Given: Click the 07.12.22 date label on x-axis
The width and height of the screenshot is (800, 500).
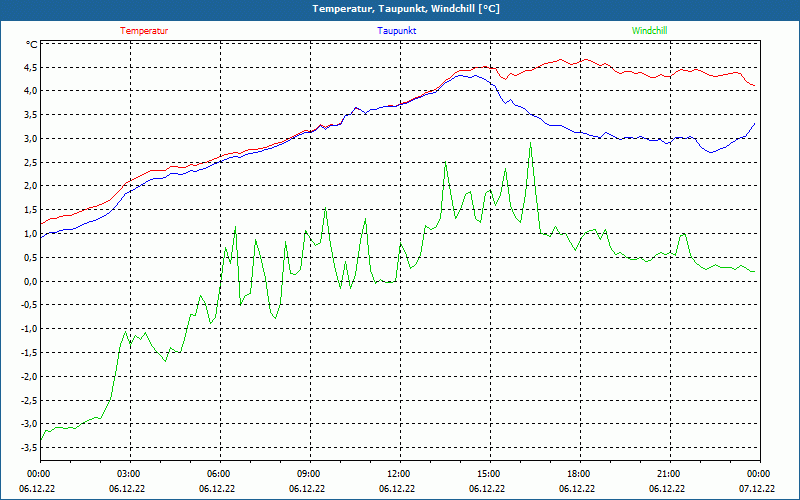Looking at the screenshot, I should [x=757, y=489].
